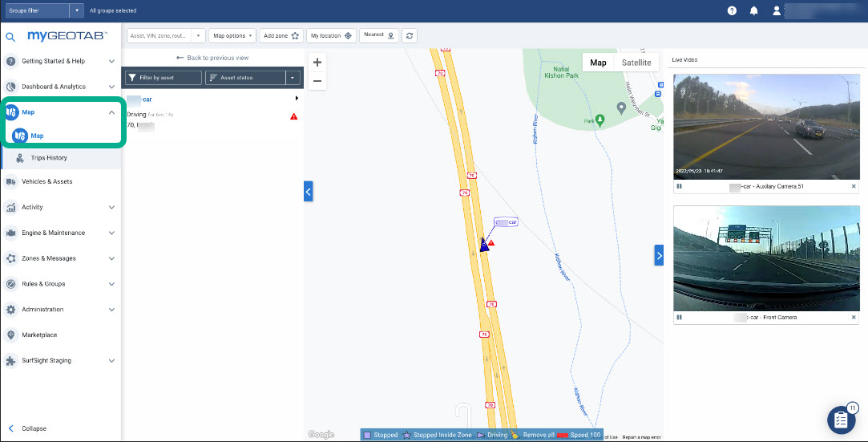
Task: Click Report a map error link
Action: pyautogui.click(x=641, y=437)
